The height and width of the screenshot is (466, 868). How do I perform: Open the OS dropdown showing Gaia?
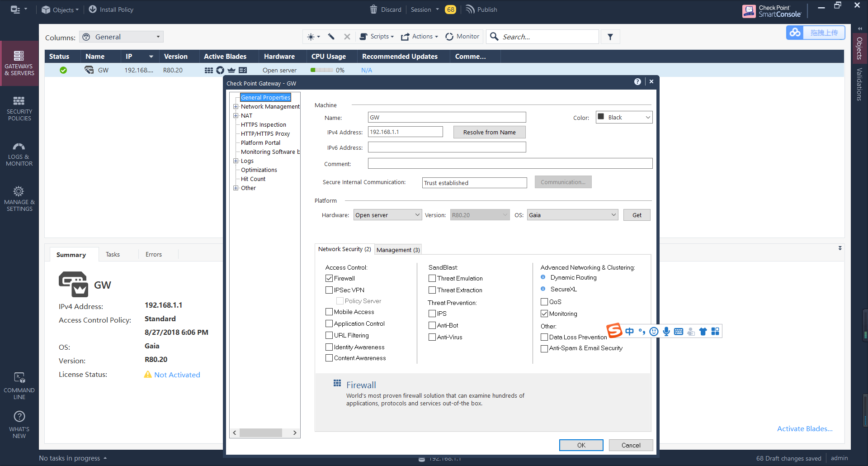(x=572, y=215)
